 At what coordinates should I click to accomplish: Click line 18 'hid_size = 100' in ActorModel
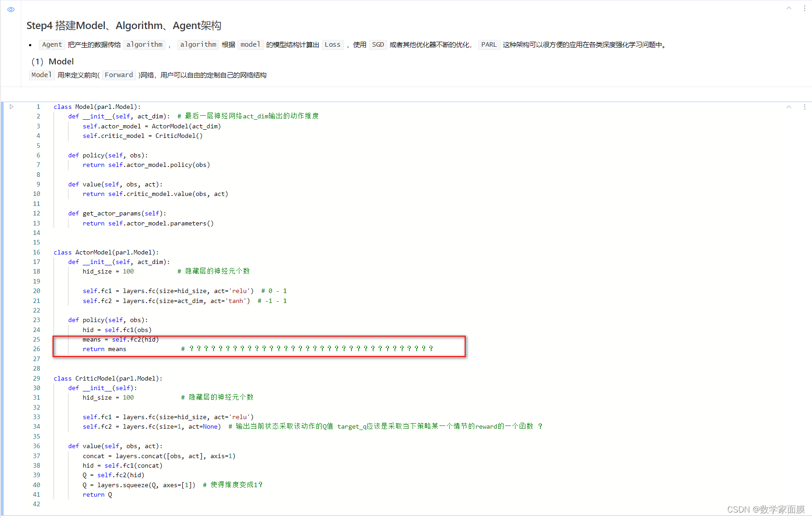[108, 271]
